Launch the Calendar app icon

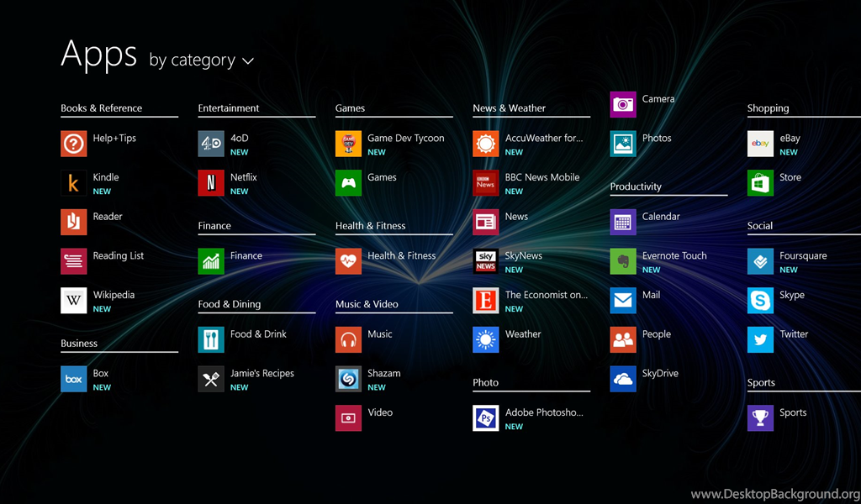click(x=623, y=222)
